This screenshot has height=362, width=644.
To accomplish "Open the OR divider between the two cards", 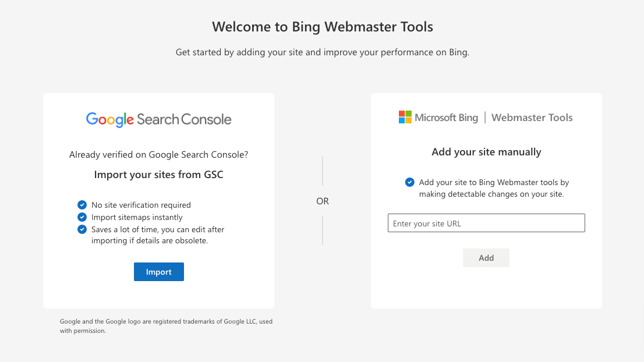I will coord(323,200).
